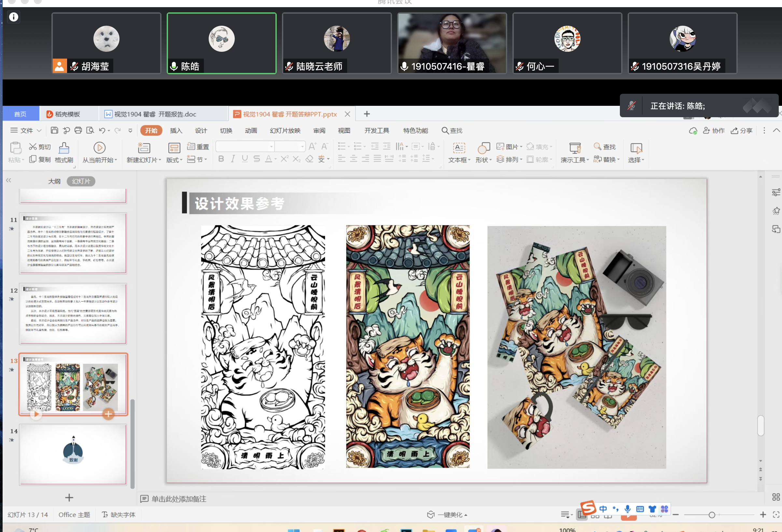This screenshot has width=782, height=532.
Task: Open the Slide Show (幻灯片放映) ribbon tab
Action: click(285, 131)
